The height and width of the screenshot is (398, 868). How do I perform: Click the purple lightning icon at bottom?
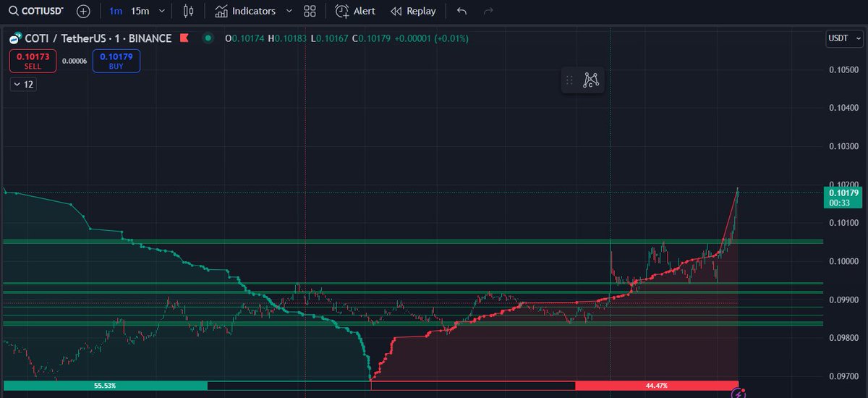738,394
